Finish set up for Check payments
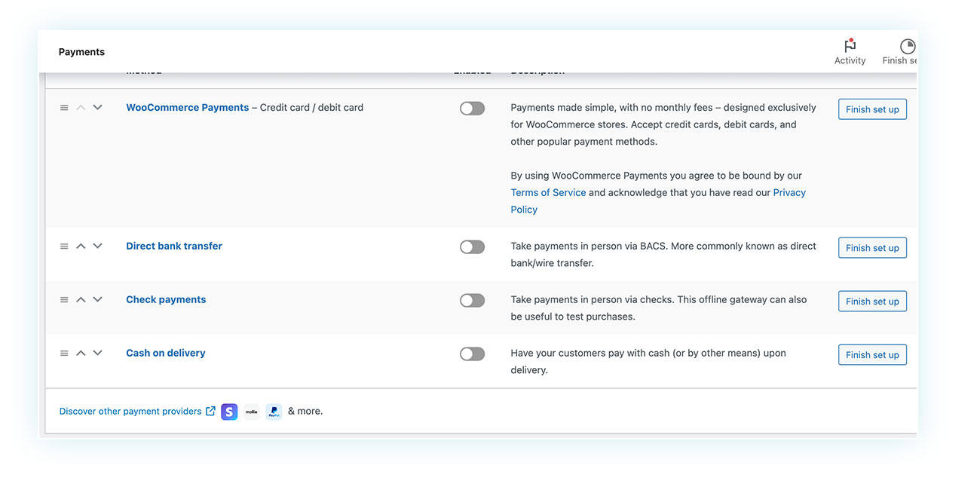The width and height of the screenshot is (980, 490). click(872, 302)
